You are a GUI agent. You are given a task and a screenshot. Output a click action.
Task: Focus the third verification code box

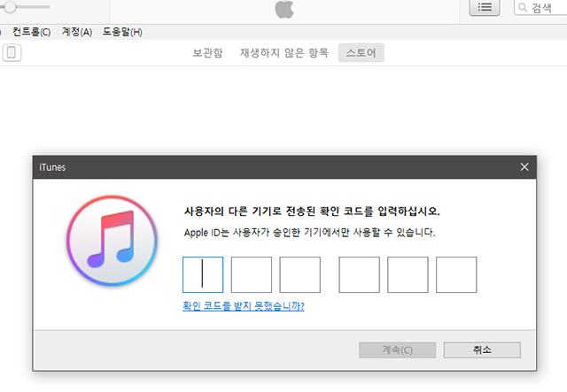(x=299, y=274)
